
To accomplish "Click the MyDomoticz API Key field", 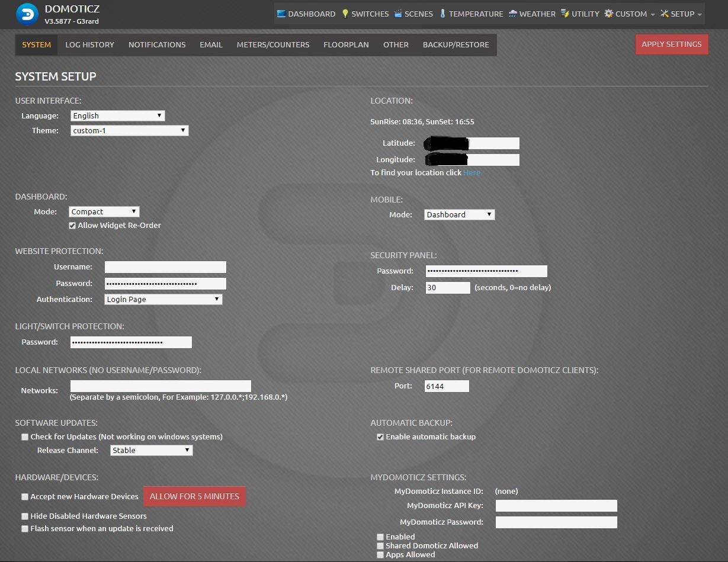I will click(x=556, y=506).
